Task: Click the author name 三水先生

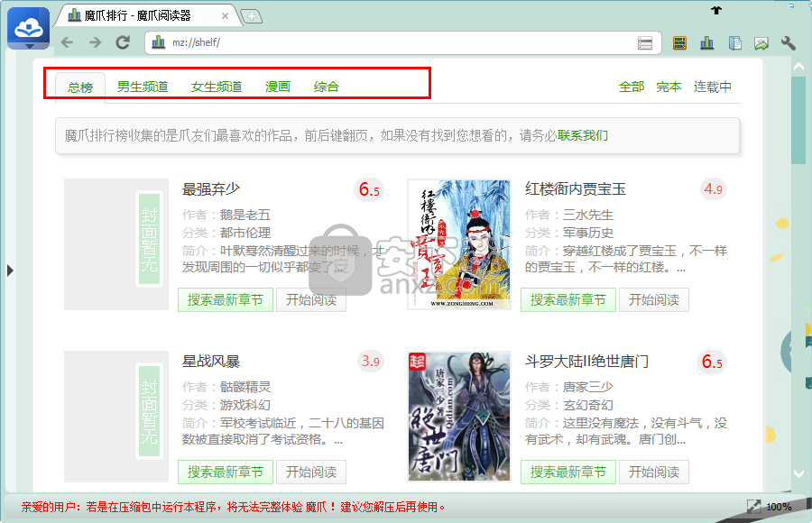Action: [588, 215]
